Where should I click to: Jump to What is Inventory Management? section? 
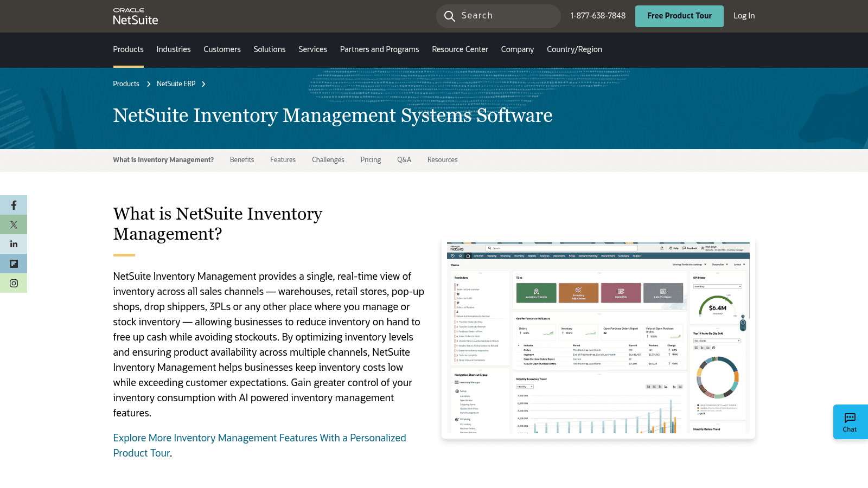click(x=163, y=160)
